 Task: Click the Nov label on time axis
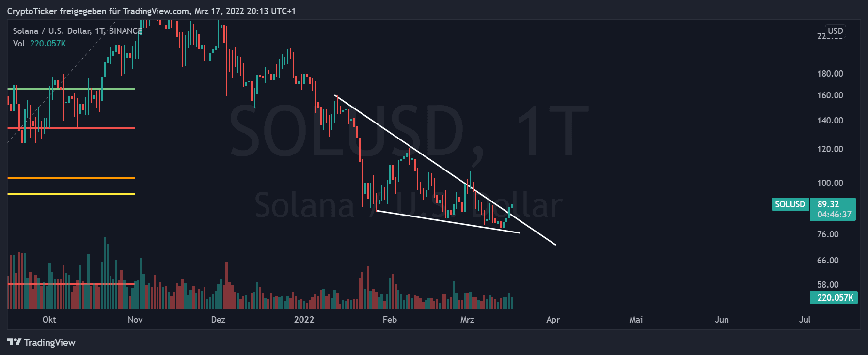tap(135, 320)
